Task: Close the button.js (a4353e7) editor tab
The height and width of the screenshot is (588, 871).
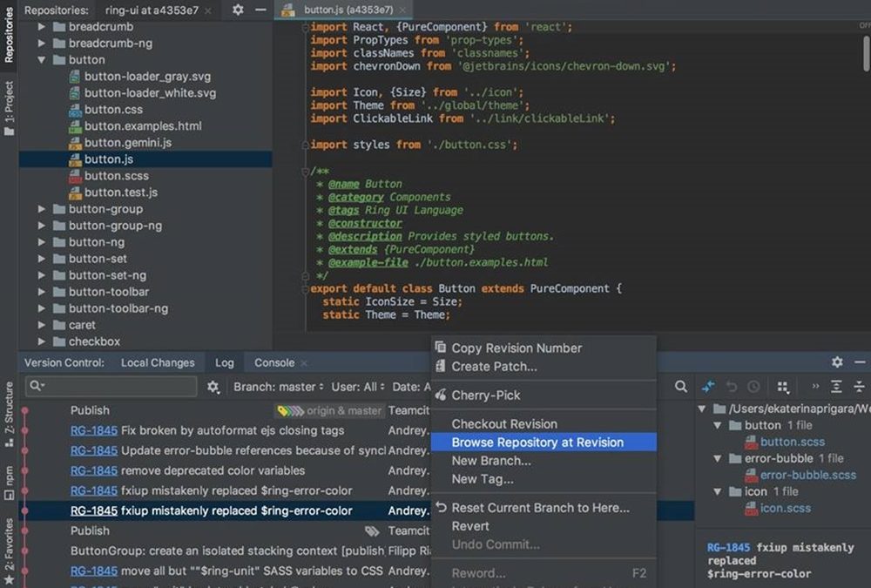Action: click(402, 10)
